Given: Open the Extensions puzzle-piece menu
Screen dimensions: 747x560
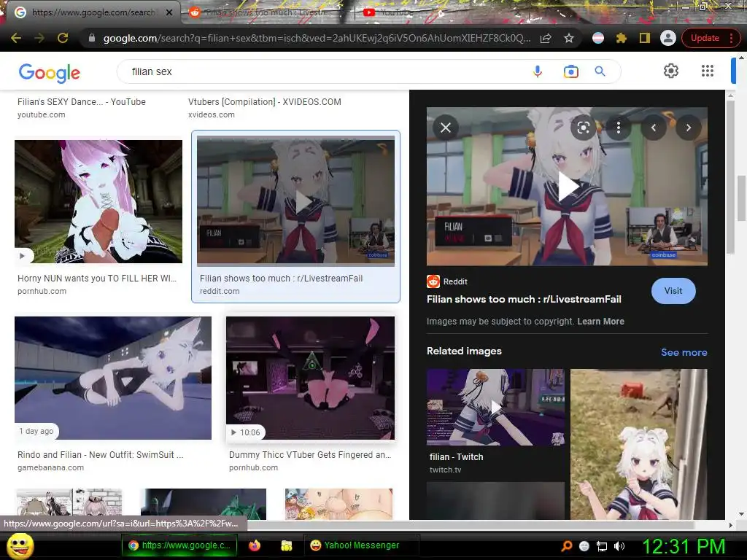Looking at the screenshot, I should tap(622, 38).
